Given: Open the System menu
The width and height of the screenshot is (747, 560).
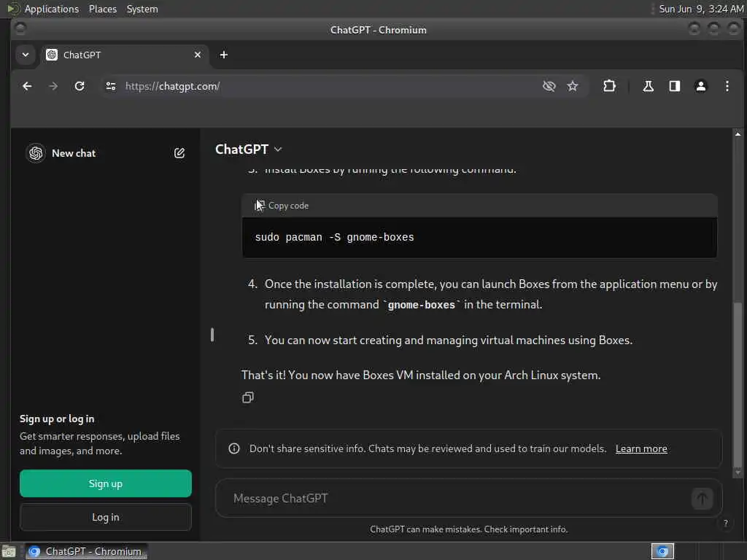Looking at the screenshot, I should (142, 9).
